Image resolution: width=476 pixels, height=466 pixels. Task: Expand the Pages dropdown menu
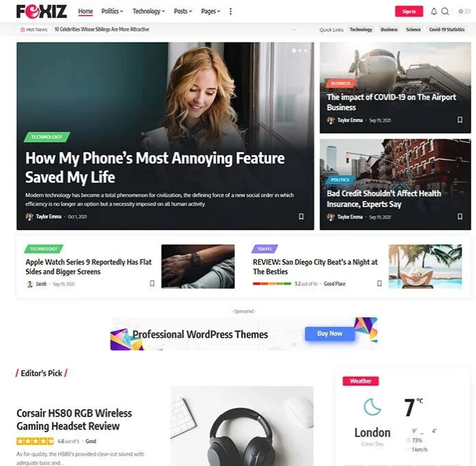(210, 12)
